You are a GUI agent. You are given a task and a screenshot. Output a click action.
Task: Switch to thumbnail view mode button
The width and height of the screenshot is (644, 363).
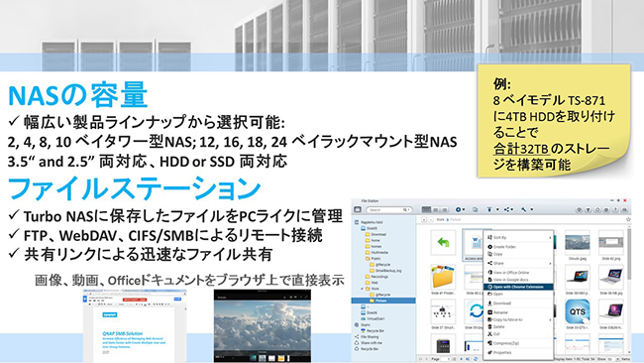pos(426,209)
